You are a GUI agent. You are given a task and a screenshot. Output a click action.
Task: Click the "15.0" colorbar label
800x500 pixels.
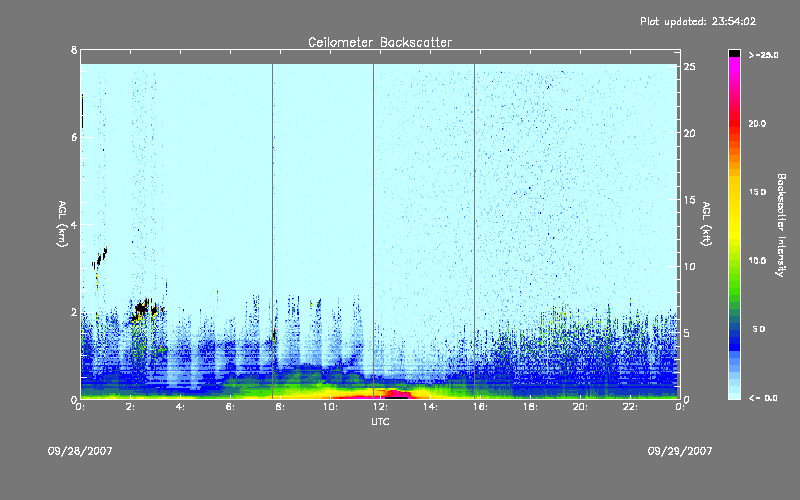pyautogui.click(x=758, y=192)
